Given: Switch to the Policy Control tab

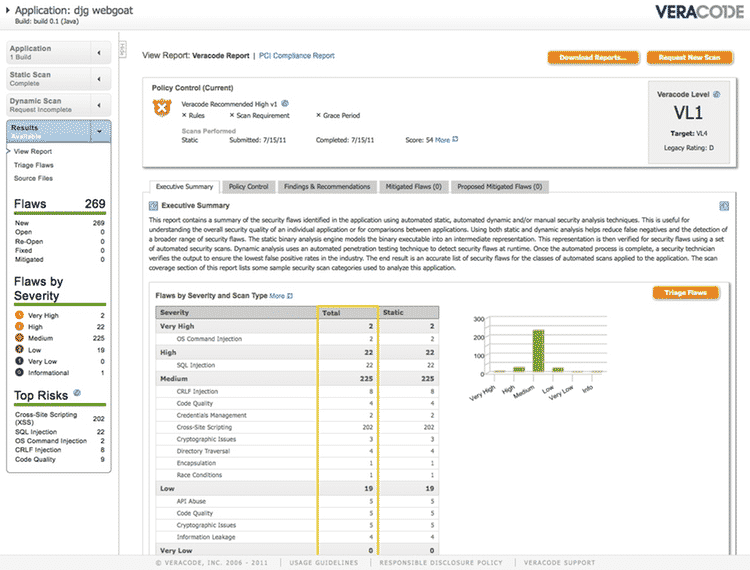Looking at the screenshot, I should tap(248, 186).
